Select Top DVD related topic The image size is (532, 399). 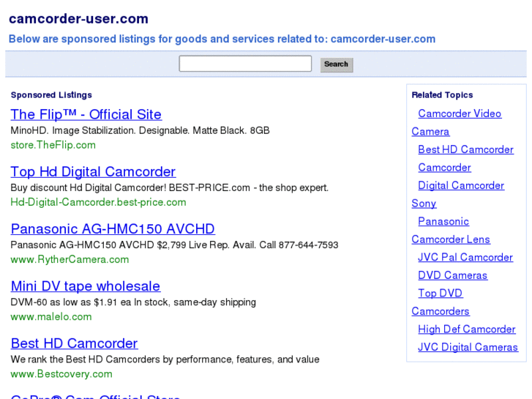[440, 294]
